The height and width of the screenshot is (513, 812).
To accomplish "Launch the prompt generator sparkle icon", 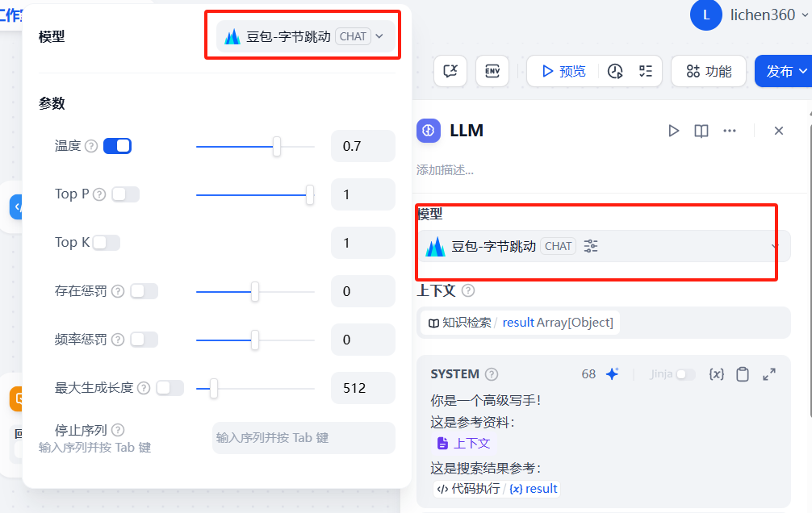I will pyautogui.click(x=612, y=373).
